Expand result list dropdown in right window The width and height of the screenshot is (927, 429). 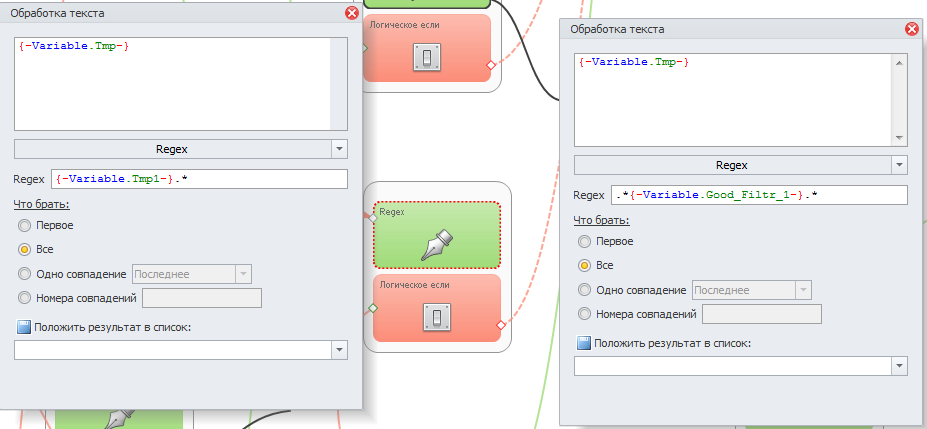tap(899, 366)
